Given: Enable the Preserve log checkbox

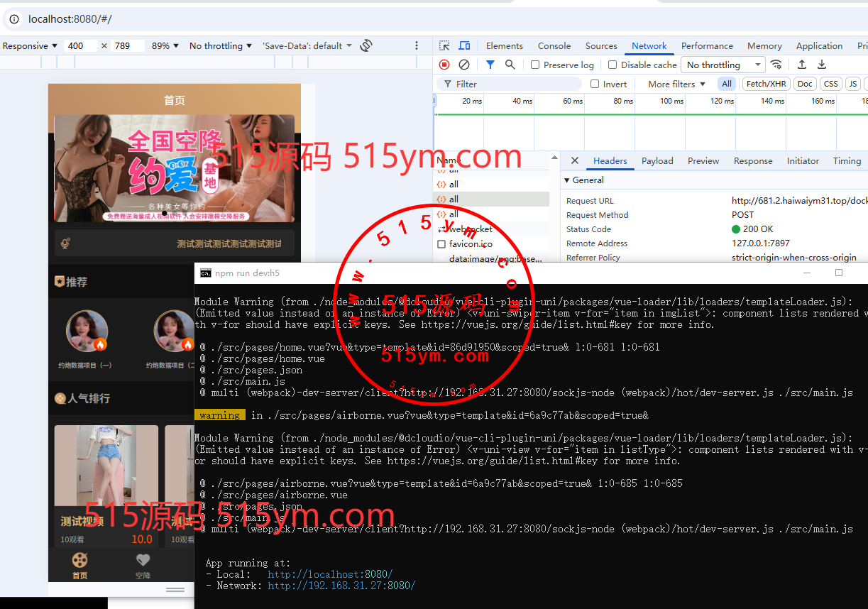Looking at the screenshot, I should 536,65.
